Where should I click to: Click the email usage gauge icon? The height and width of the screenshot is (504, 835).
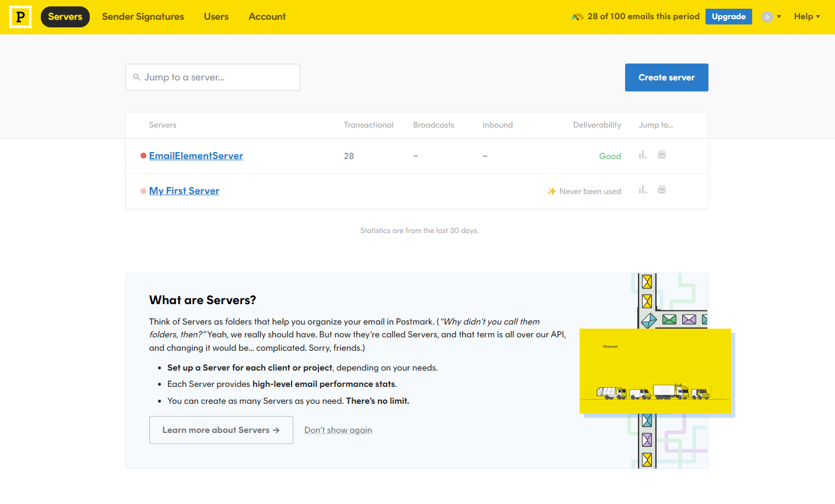[x=577, y=17]
